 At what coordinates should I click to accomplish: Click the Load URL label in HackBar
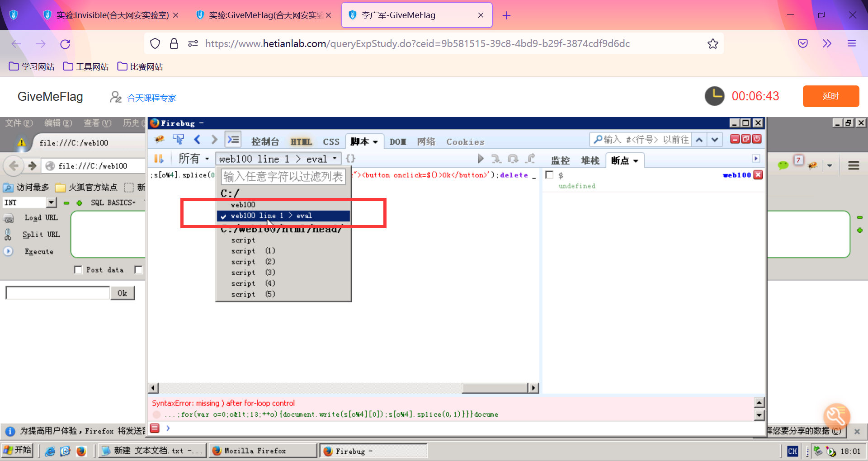[41, 218]
